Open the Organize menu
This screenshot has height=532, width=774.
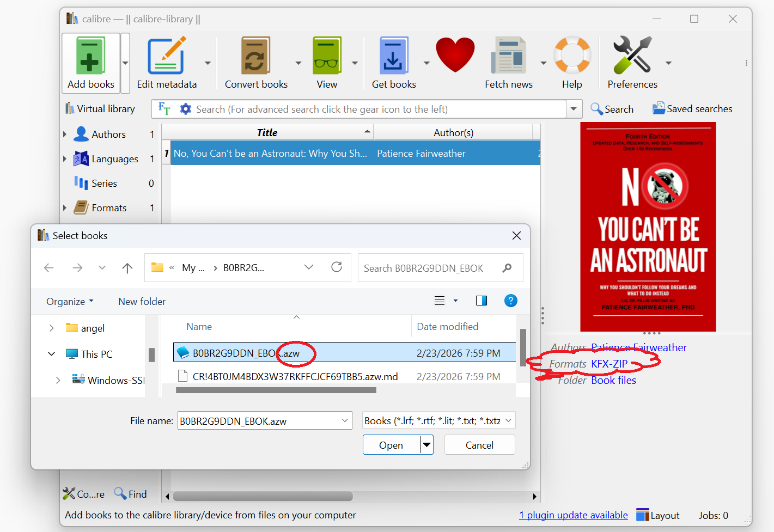coord(69,301)
